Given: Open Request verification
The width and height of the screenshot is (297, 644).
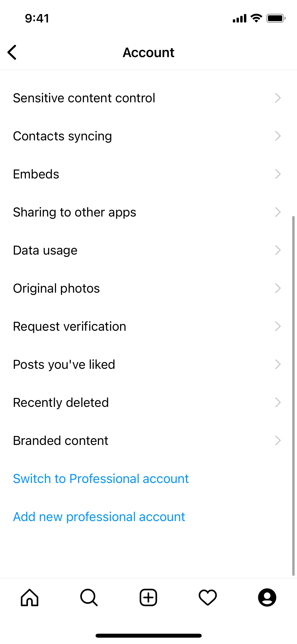Looking at the screenshot, I should [70, 326].
